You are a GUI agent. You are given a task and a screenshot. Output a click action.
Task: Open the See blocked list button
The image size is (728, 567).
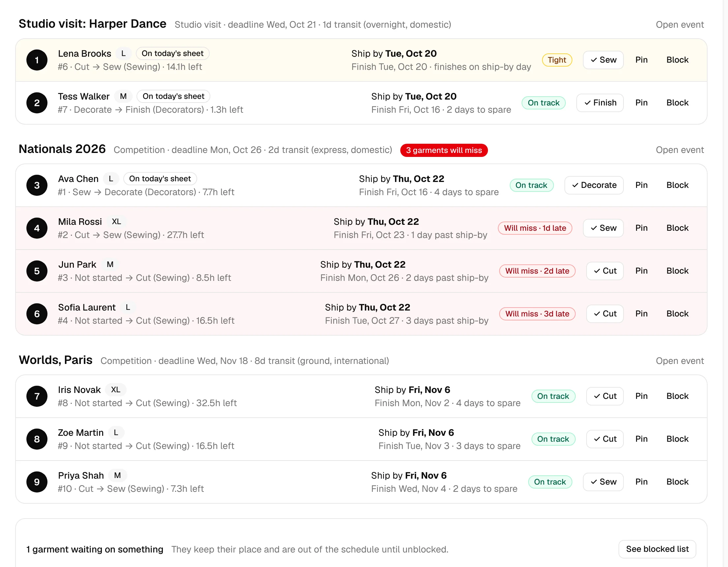[x=657, y=549]
